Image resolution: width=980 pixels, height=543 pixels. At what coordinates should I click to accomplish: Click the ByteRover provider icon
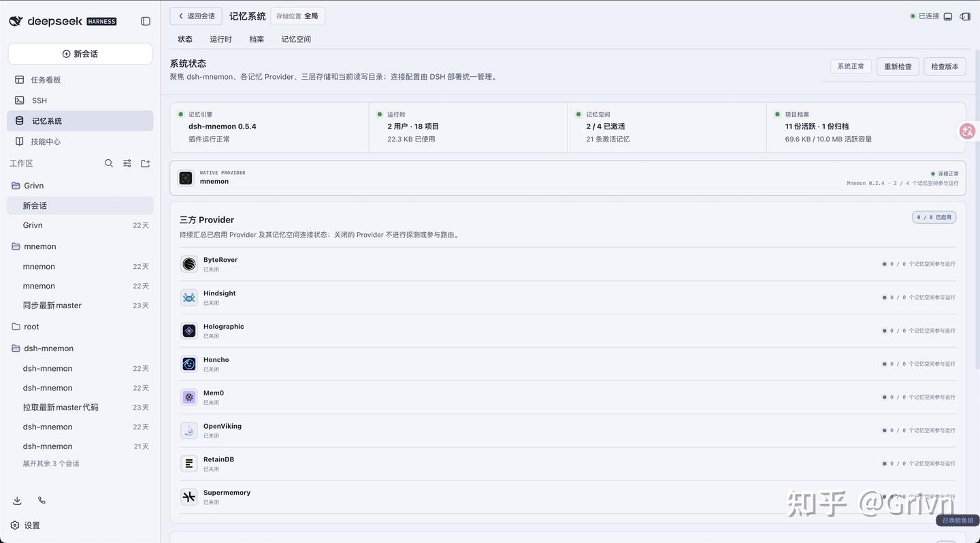189,264
